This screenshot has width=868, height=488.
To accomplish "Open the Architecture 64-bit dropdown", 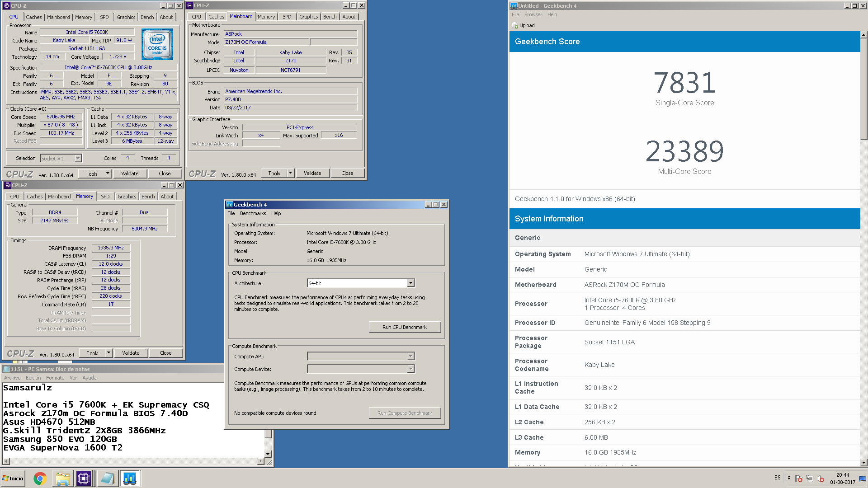I will point(410,283).
